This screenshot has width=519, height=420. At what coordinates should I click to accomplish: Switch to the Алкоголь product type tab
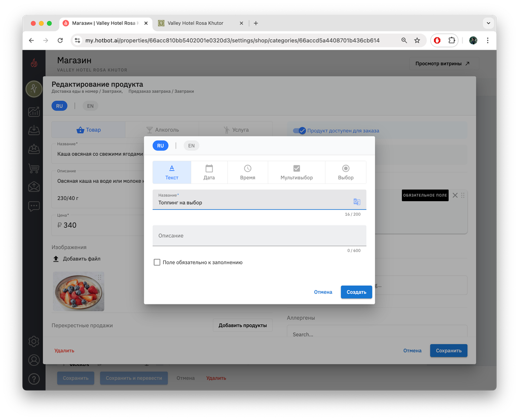(162, 130)
